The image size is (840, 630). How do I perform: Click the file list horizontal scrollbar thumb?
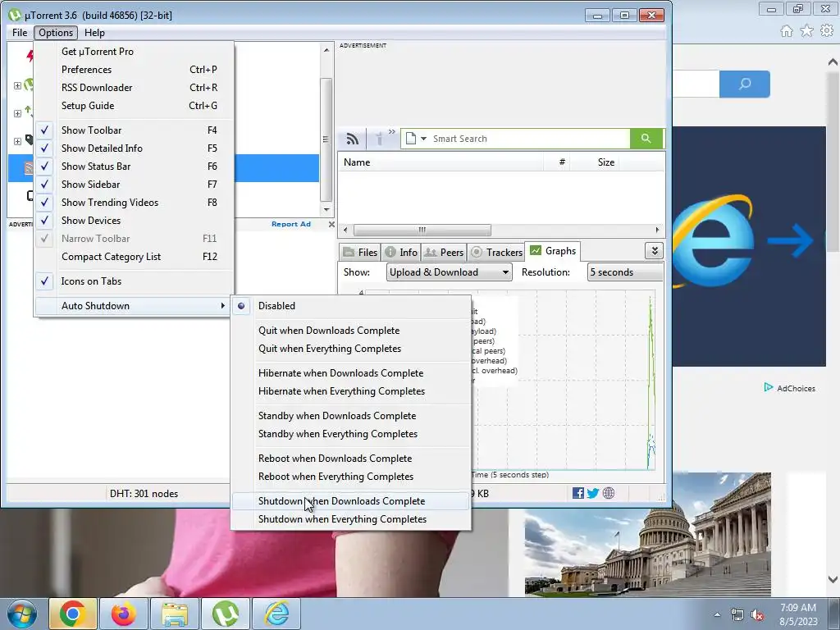tap(422, 230)
